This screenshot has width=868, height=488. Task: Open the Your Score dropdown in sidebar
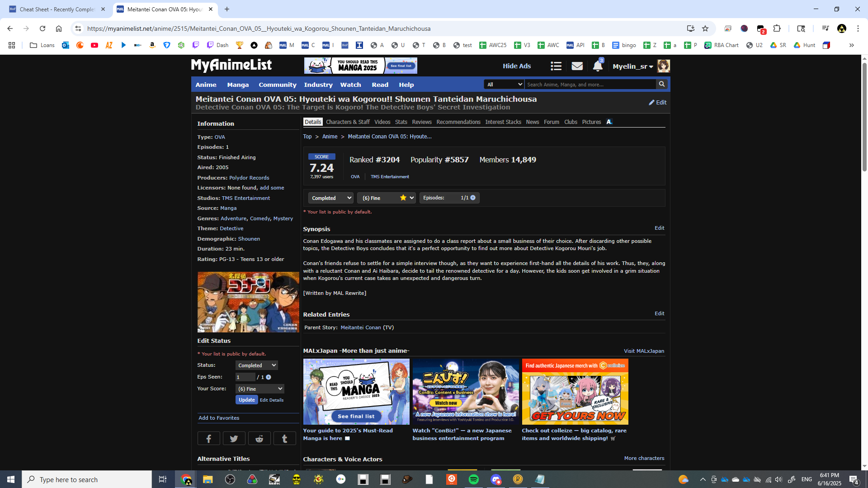[x=260, y=389]
